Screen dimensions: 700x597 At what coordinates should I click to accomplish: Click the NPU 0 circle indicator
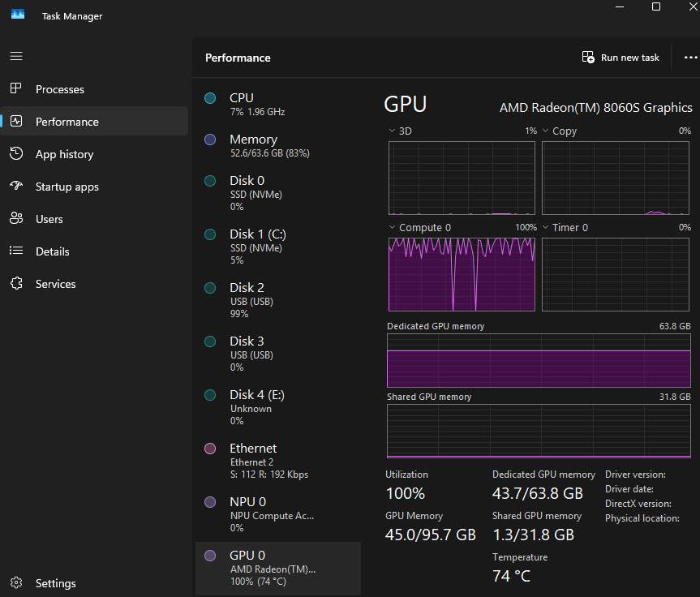[x=210, y=502]
